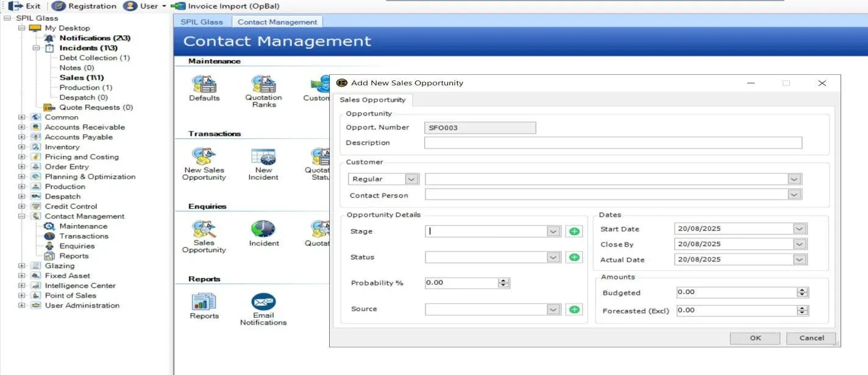Open the Stage dropdown list

click(x=553, y=231)
